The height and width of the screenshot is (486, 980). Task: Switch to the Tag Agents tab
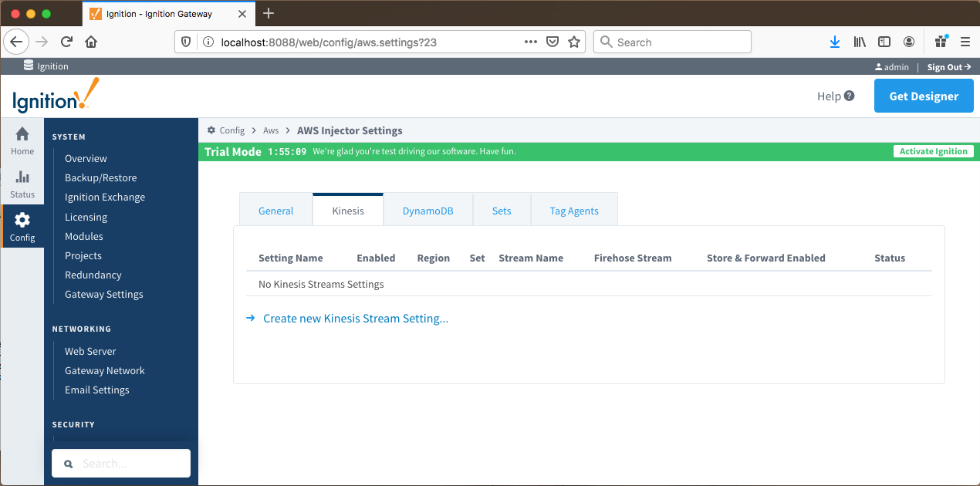pyautogui.click(x=573, y=211)
